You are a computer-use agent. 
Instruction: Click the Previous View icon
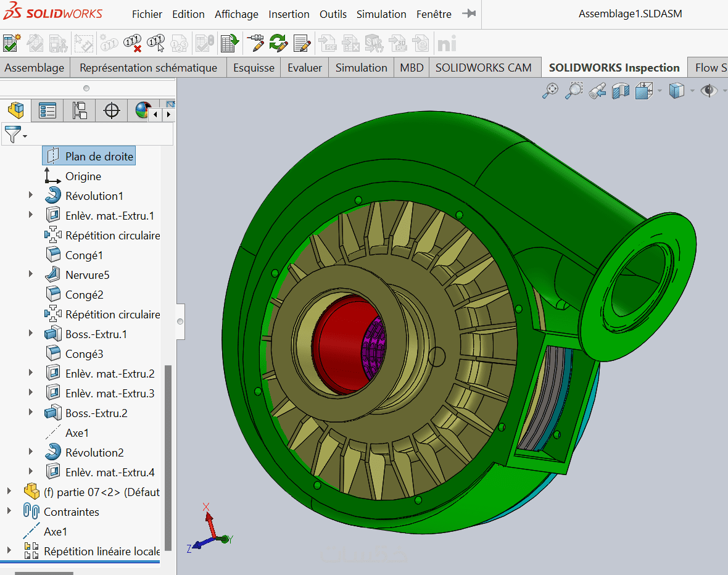coord(597,91)
